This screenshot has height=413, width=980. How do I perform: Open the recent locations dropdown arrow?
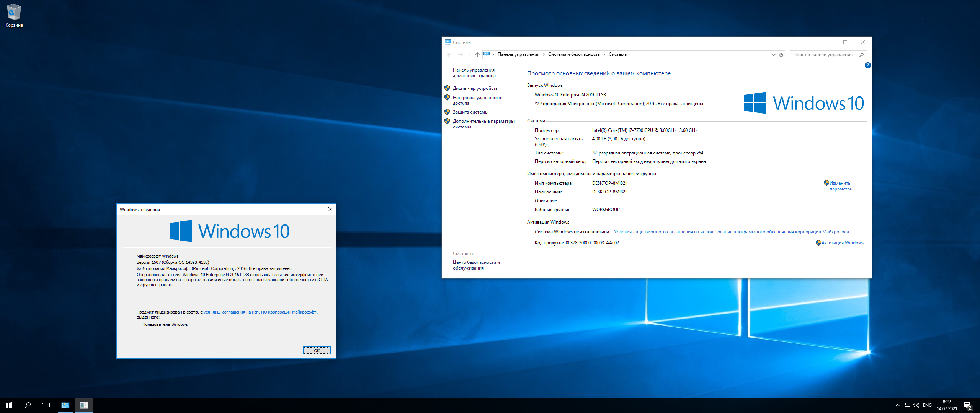tap(469, 55)
